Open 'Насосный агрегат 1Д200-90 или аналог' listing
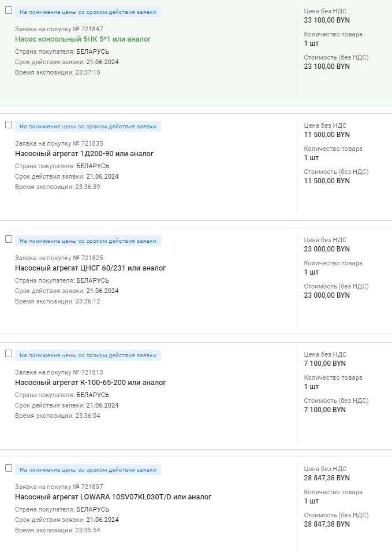The image size is (392, 552). coord(84,154)
